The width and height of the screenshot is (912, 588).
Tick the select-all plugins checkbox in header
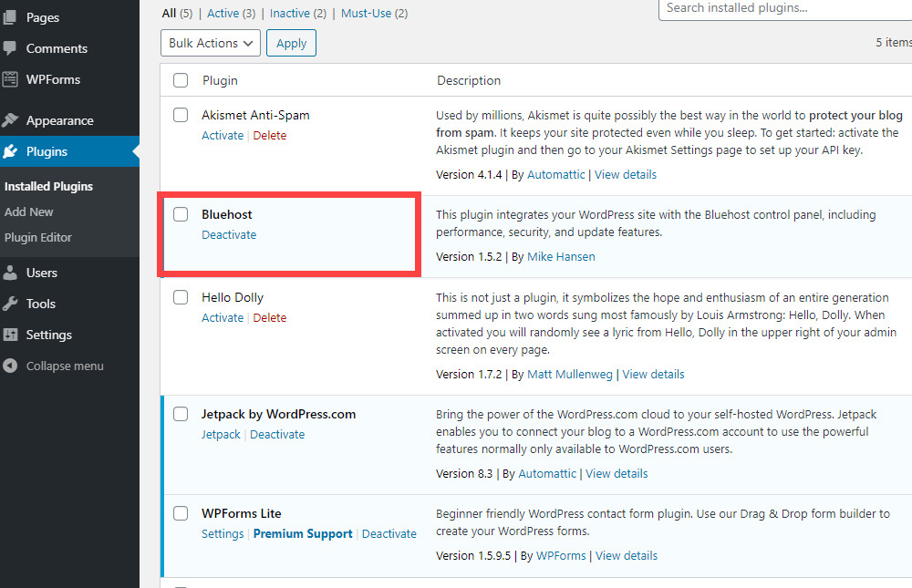coord(181,80)
